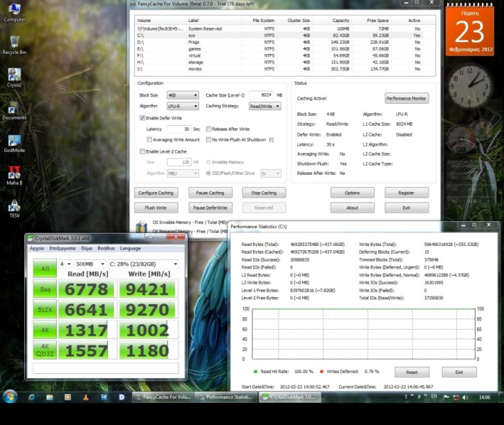This screenshot has width=504, height=425.
Task: Open the GodMode desktop icon
Action: 14,144
